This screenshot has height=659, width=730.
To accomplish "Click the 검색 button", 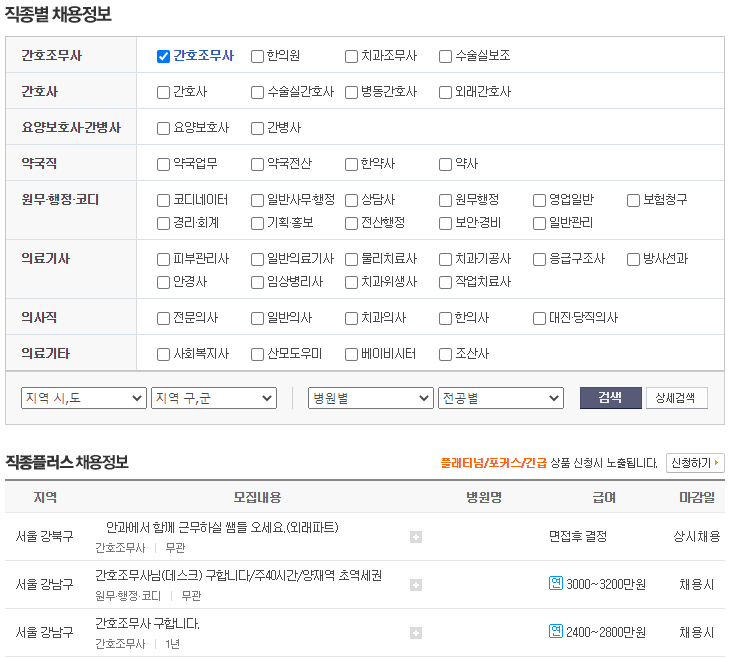I will click(x=611, y=398).
